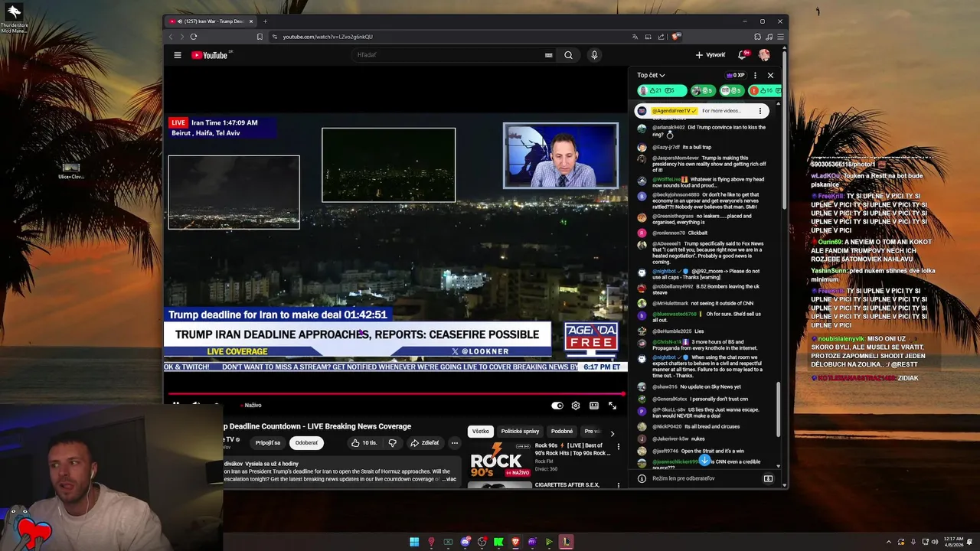Click the Vytvoriť create button
Image resolution: width=980 pixels, height=551 pixels.
(710, 55)
